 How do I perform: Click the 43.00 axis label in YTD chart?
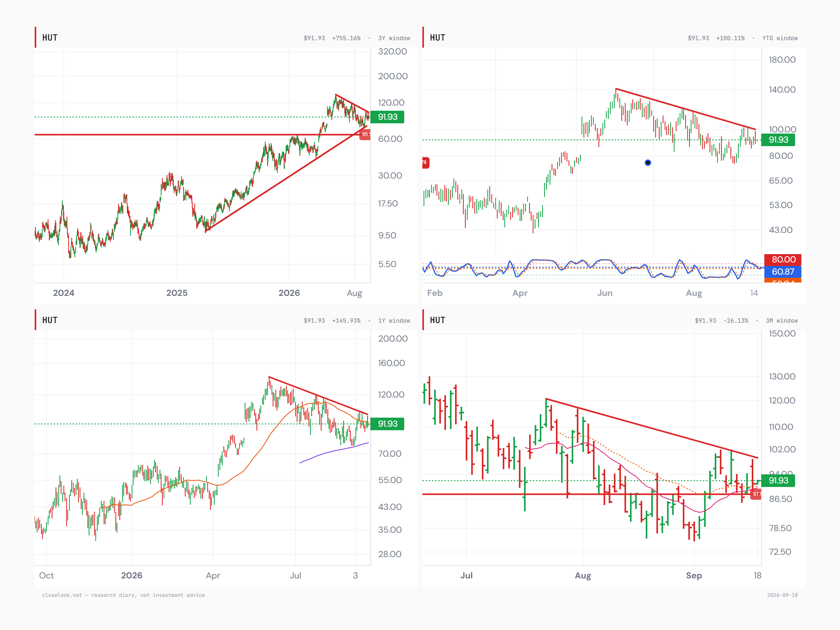(x=781, y=230)
